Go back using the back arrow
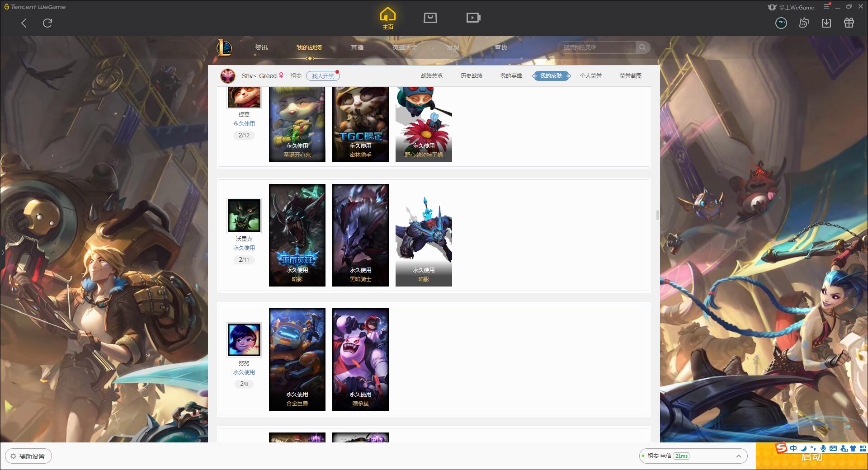This screenshot has width=868, height=470. pos(24,23)
